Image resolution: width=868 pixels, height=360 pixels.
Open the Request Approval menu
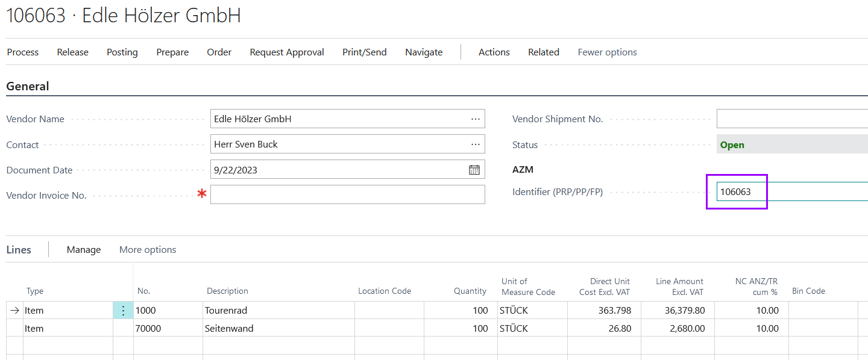(287, 52)
